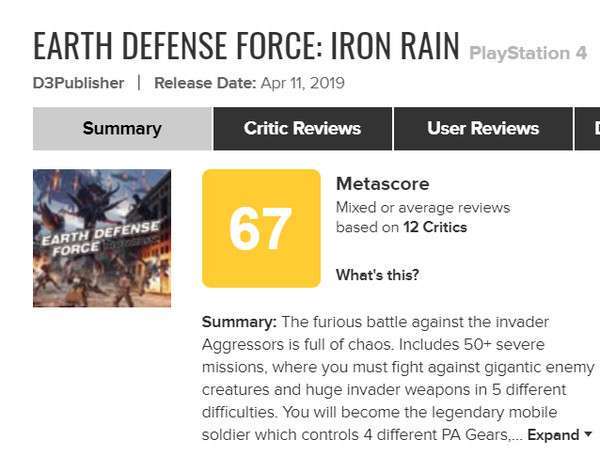Open the Critic Reviews tab

(x=302, y=129)
